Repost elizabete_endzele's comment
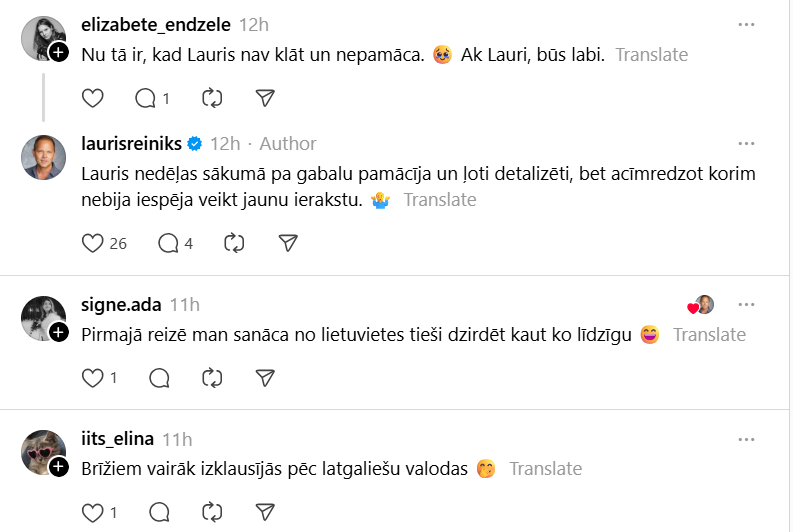 (212, 98)
